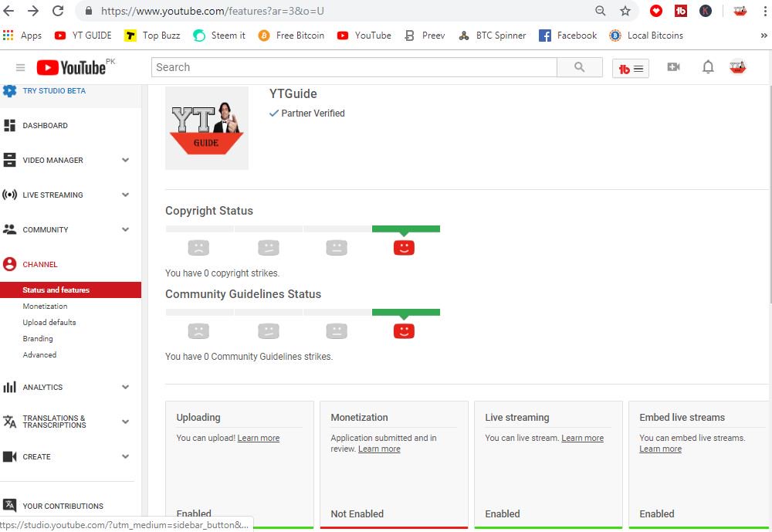
Task: Reload the page with refresh icon
Action: click(58, 11)
